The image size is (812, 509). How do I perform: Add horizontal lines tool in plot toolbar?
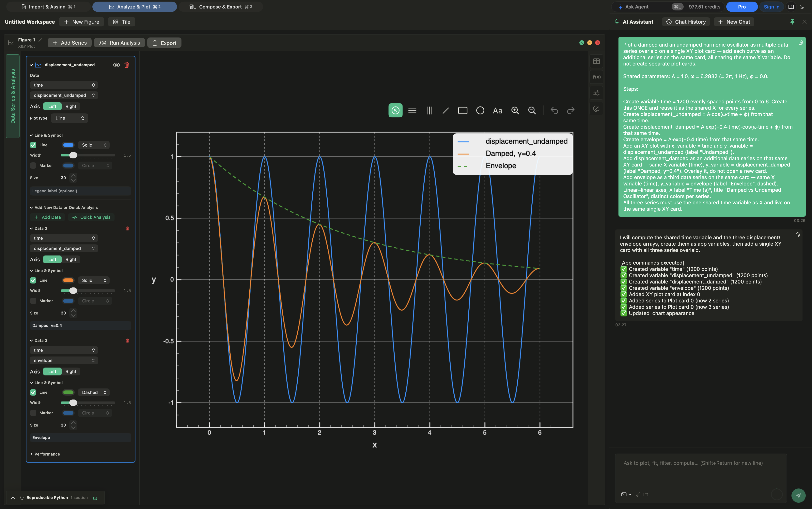[412, 110]
